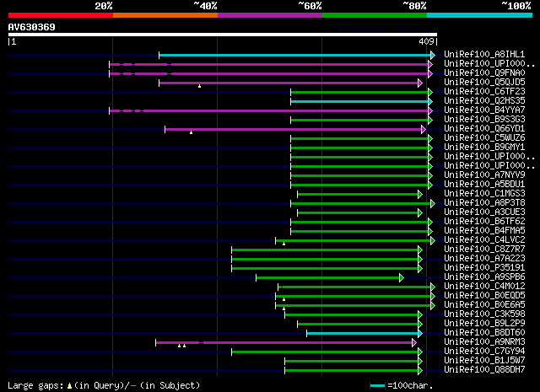Open hit UniRef100_B4FMA5
The height and width of the screenshot is (392, 540).
[x=484, y=231]
